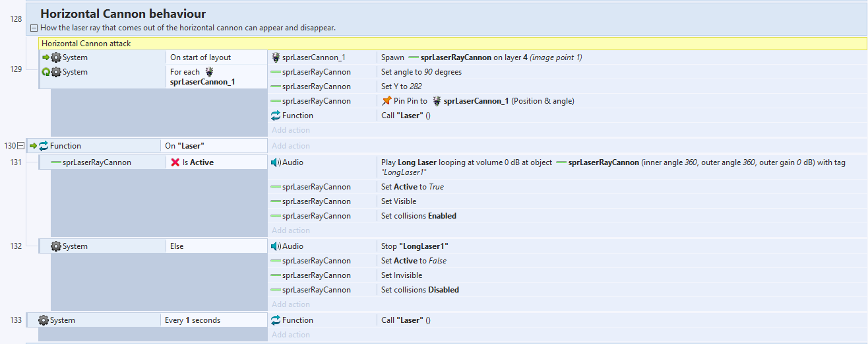Click the Function icon on event 133's Call Laser action
Image resolution: width=868 pixels, height=344 pixels.
[276, 320]
